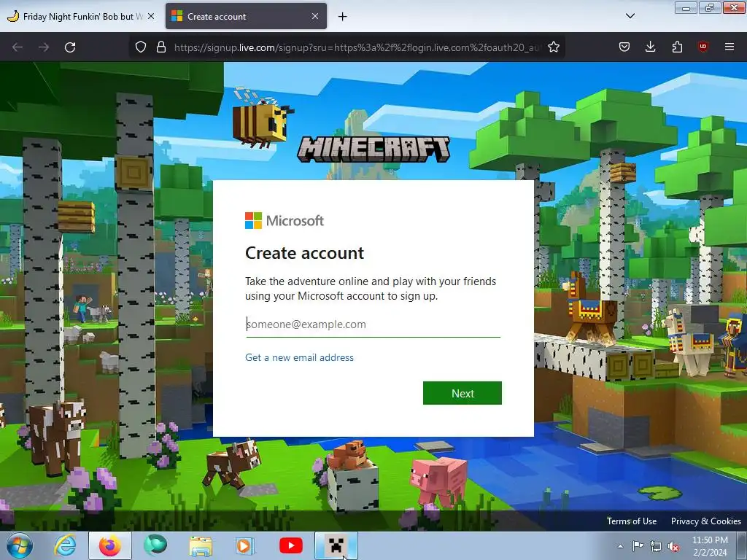Open the tracking protection shield icon
The image size is (747, 560).
pyautogui.click(x=141, y=47)
